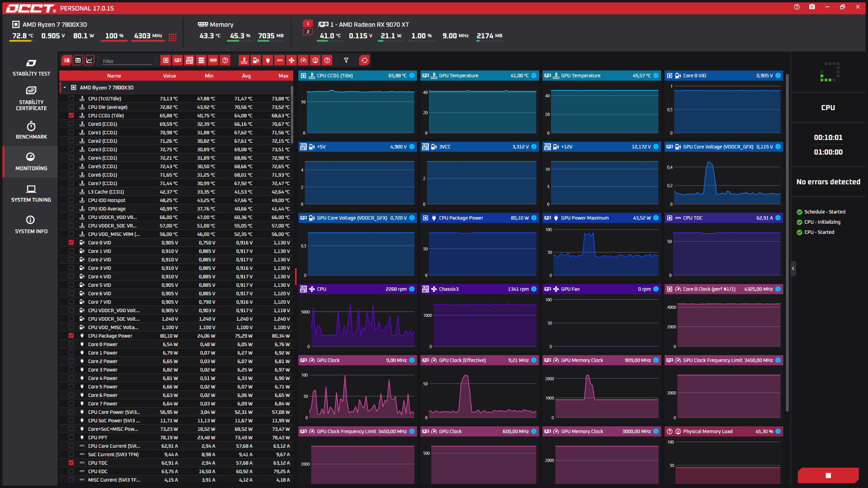The image size is (868, 488).
Task: Toggle current sensor type filter
Action: [x=279, y=61]
